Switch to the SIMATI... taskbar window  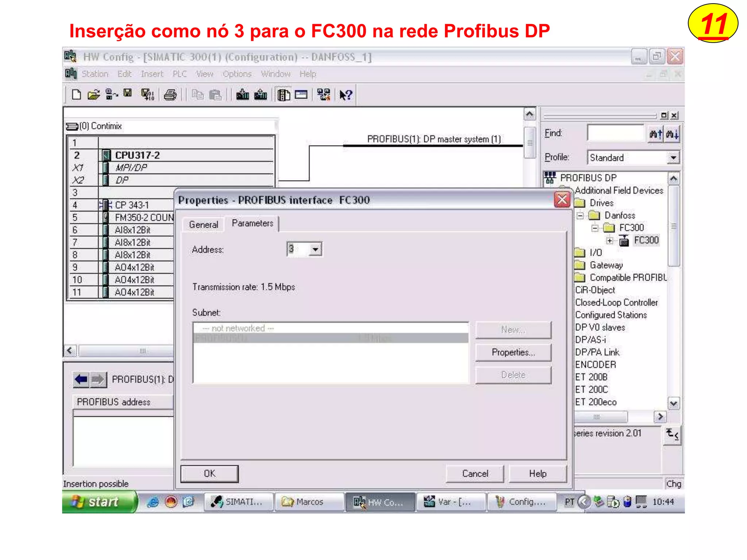[x=238, y=502]
